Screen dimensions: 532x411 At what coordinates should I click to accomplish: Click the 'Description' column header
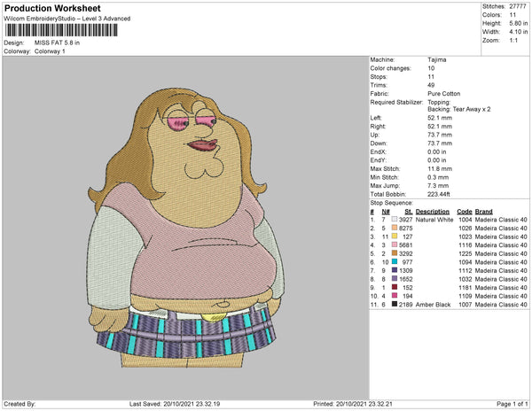pyautogui.click(x=433, y=212)
